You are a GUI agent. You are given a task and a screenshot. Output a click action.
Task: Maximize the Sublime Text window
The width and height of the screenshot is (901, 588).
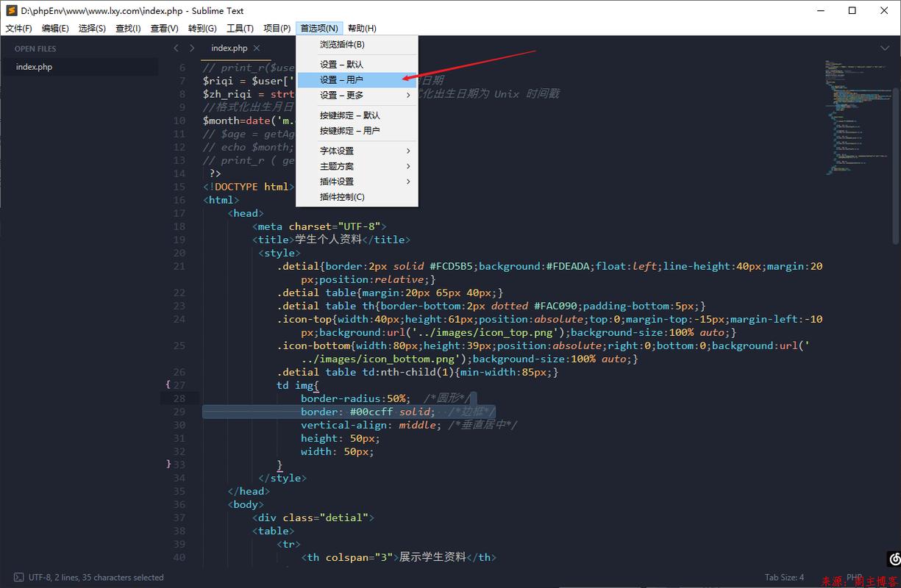pyautogui.click(x=852, y=11)
